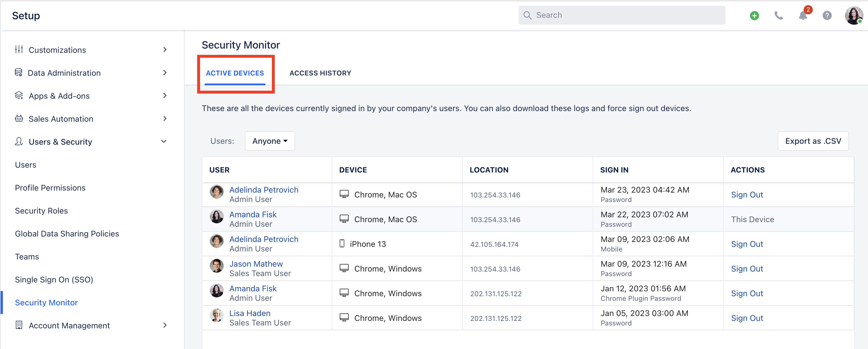Open Single Sign On (SSO) settings
Image resolution: width=868 pixels, height=349 pixels.
click(x=54, y=279)
